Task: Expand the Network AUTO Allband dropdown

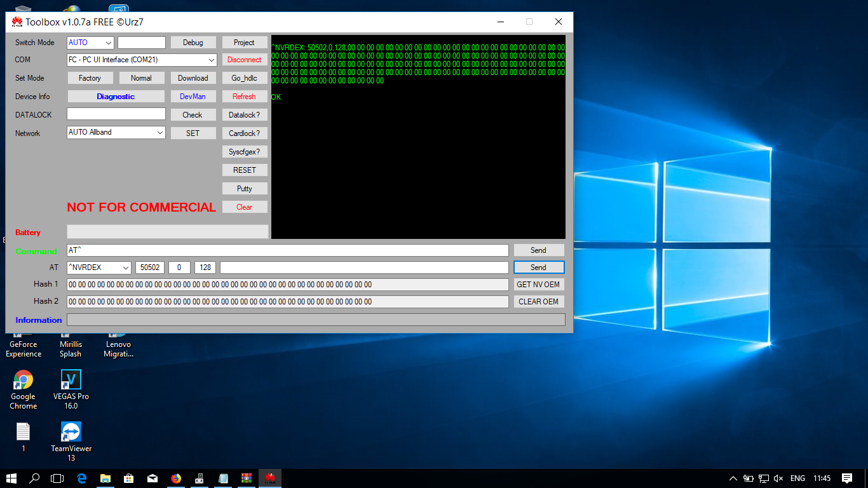Action: 159,133
